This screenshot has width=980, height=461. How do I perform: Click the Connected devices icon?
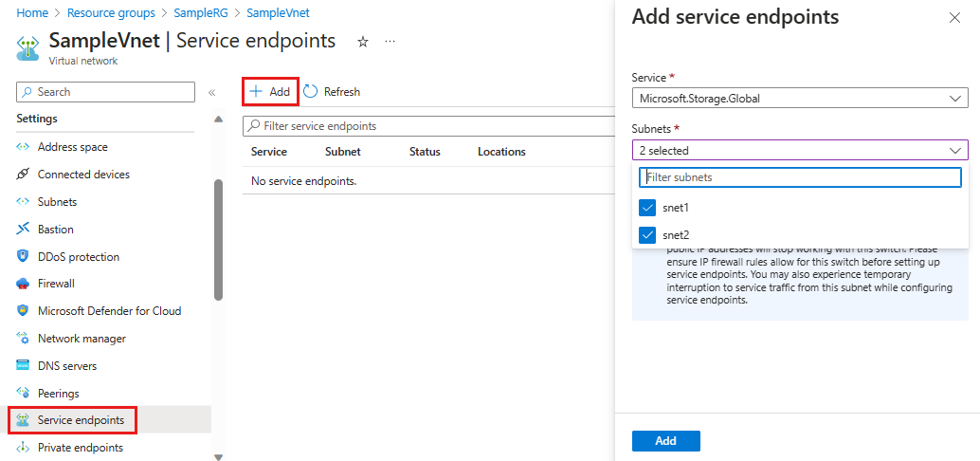(x=23, y=175)
